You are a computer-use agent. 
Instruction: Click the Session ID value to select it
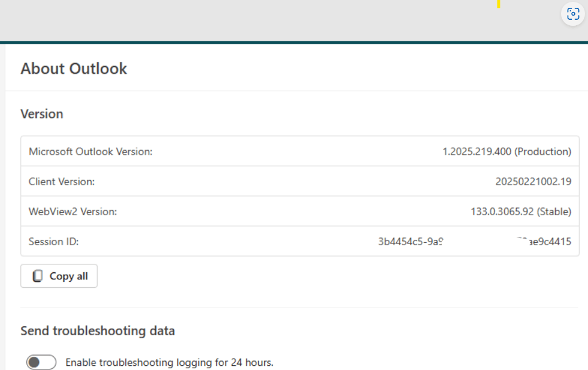click(x=474, y=241)
